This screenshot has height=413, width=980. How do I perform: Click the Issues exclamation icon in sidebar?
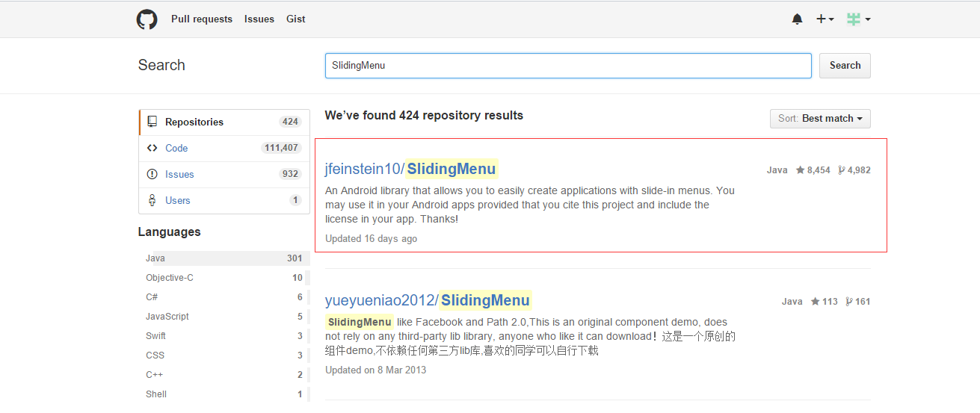(x=152, y=174)
